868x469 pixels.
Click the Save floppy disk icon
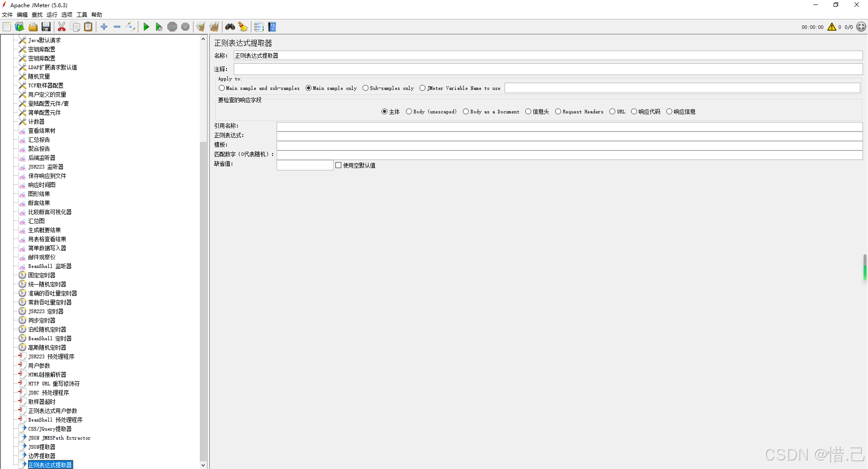(46, 27)
